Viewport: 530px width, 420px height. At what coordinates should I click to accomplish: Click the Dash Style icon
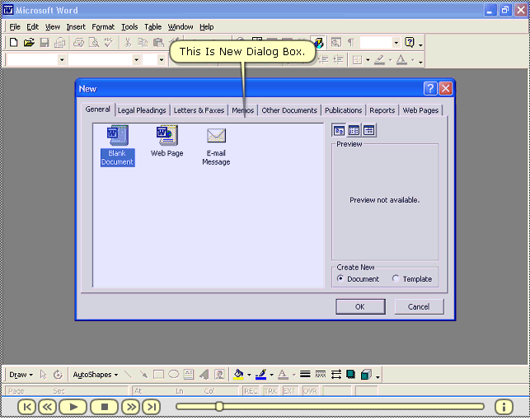click(321, 374)
